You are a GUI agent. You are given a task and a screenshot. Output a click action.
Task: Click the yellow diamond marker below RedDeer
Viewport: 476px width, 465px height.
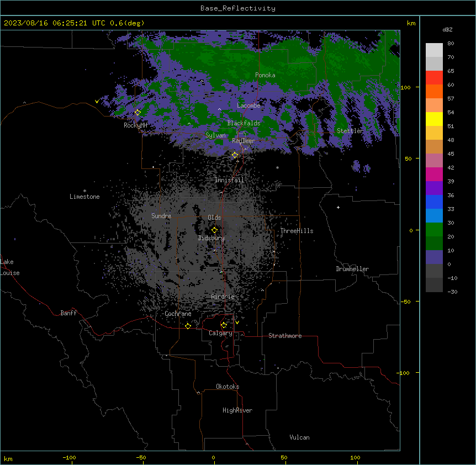click(235, 155)
